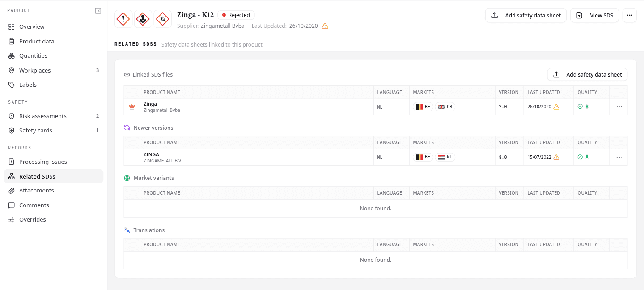644x290 pixels.
Task: Open Risk assessments
Action: pyautogui.click(x=54, y=116)
